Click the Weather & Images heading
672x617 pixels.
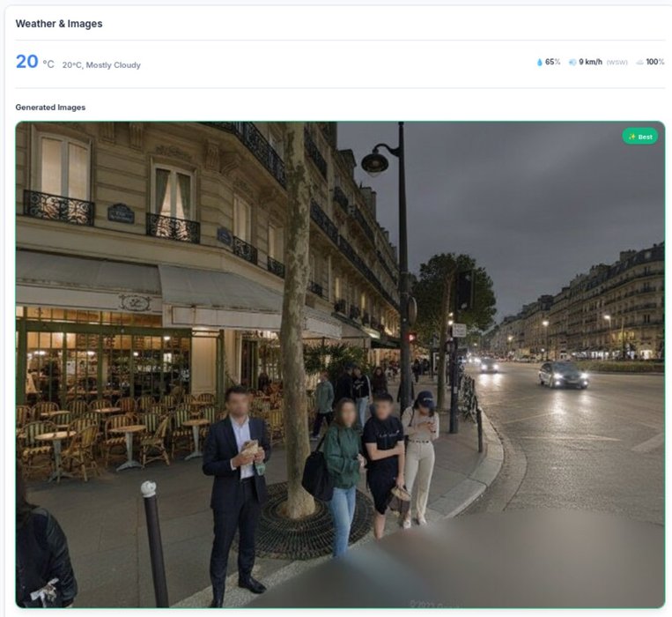pyautogui.click(x=59, y=24)
